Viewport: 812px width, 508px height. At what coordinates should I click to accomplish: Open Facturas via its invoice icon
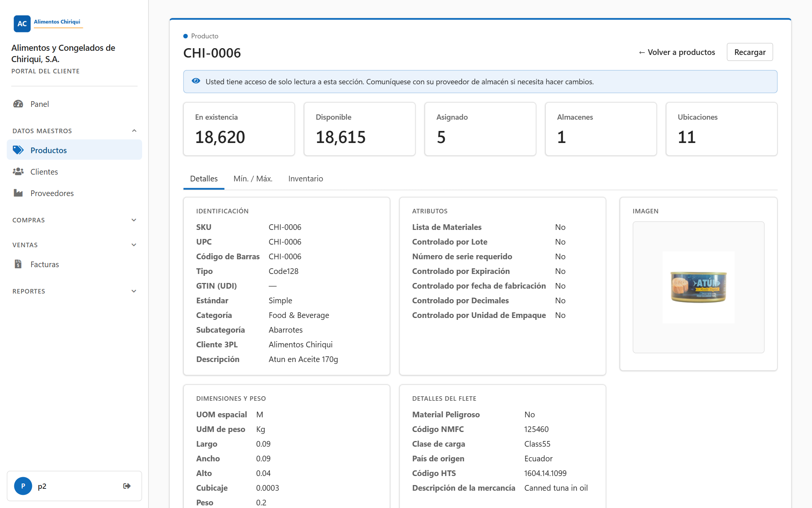[x=18, y=264]
